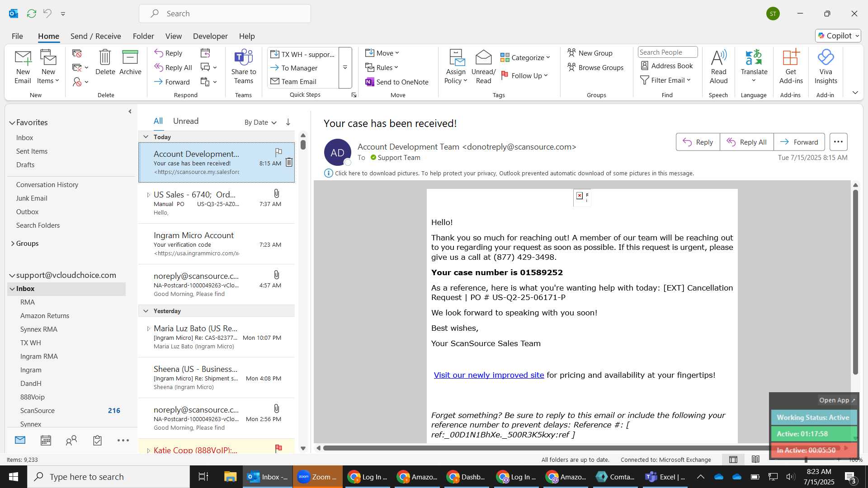The height and width of the screenshot is (488, 868).
Task: Collapse the folder pane
Action: (x=130, y=111)
